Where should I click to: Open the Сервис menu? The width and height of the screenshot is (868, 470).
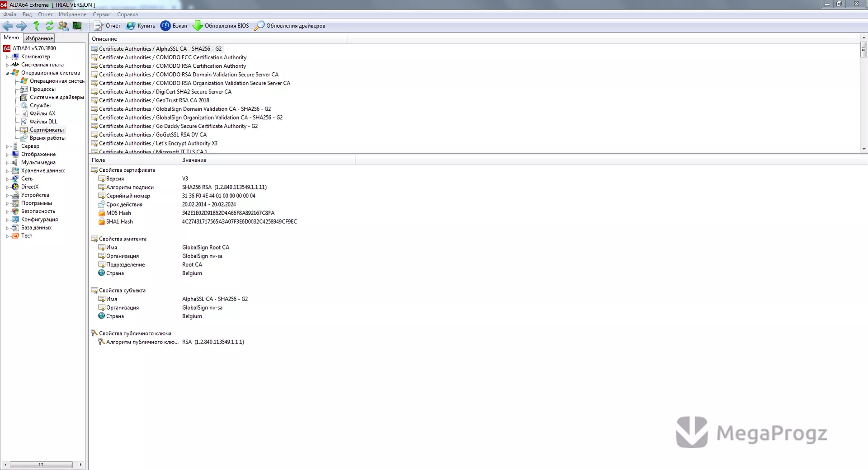102,14
